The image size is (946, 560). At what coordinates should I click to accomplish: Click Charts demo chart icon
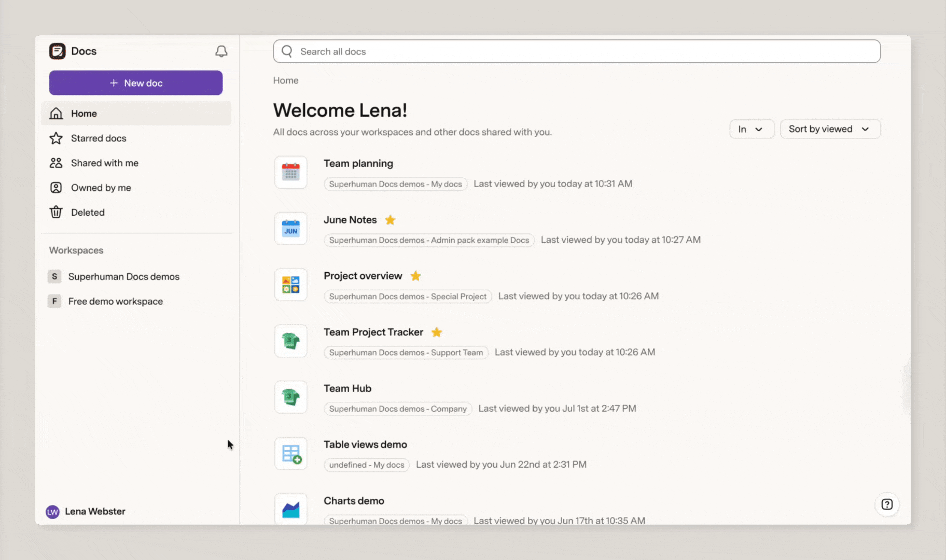[x=291, y=509]
